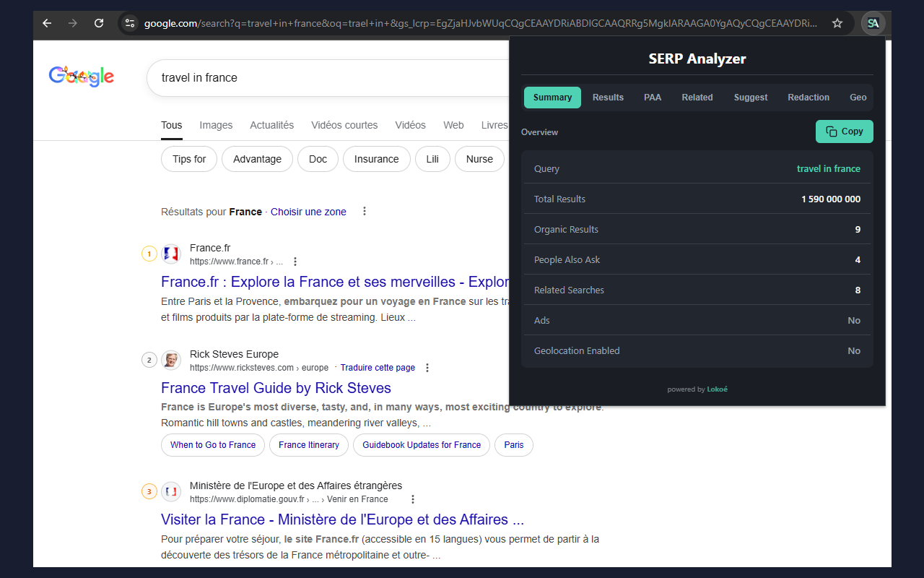
Task: Click France.fr favicon in first result
Action: click(171, 254)
